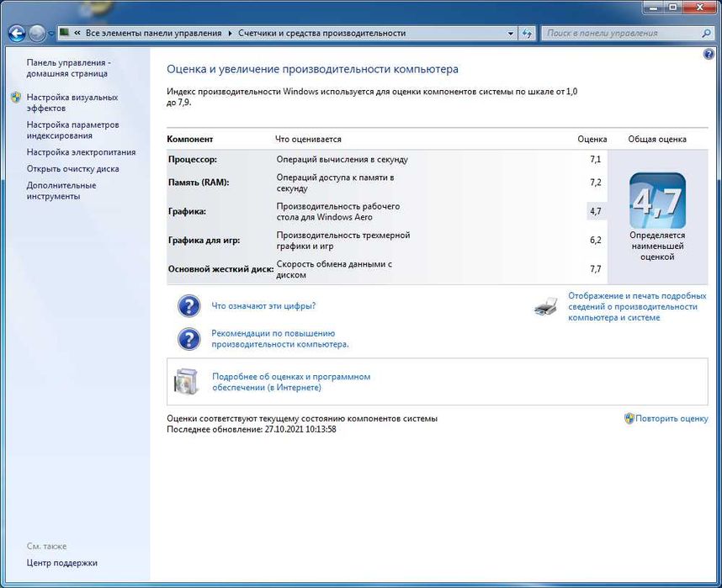Click the 'Что оценивается' column header
Image resolution: width=722 pixels, height=588 pixels.
(x=308, y=139)
